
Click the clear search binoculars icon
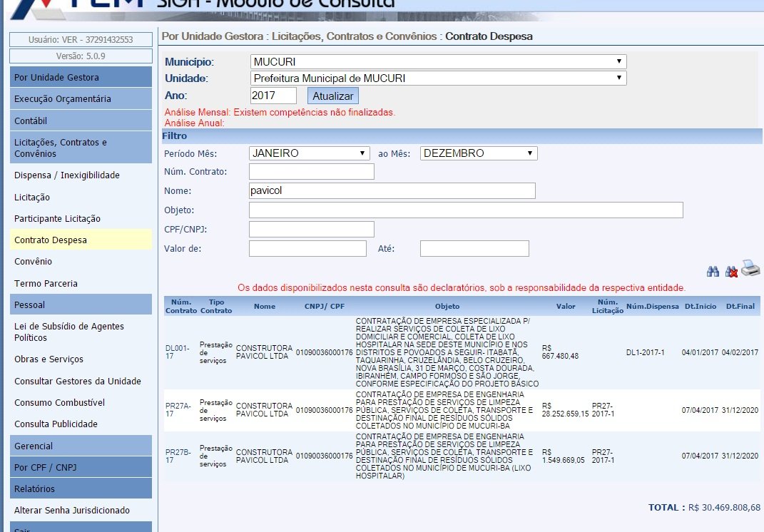731,272
